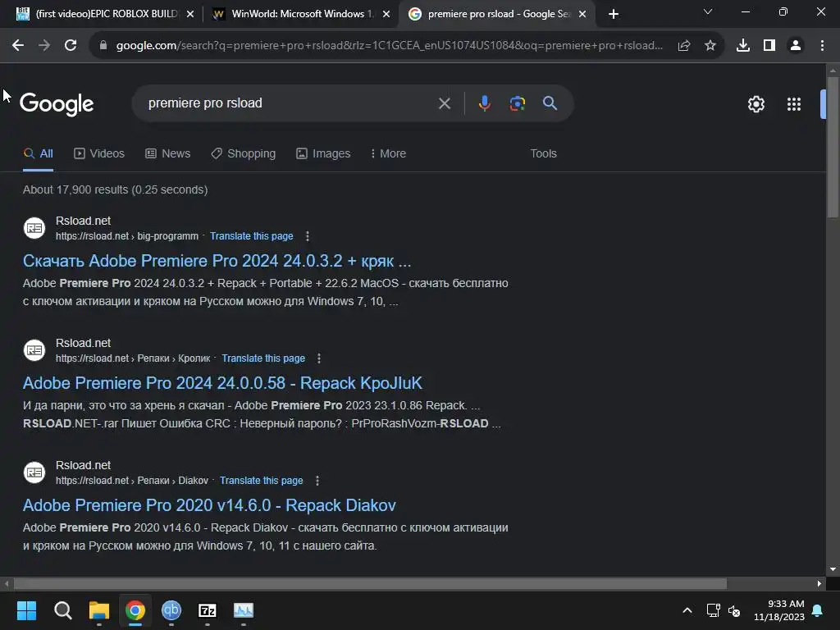Open options for the Diakov result

point(317,481)
